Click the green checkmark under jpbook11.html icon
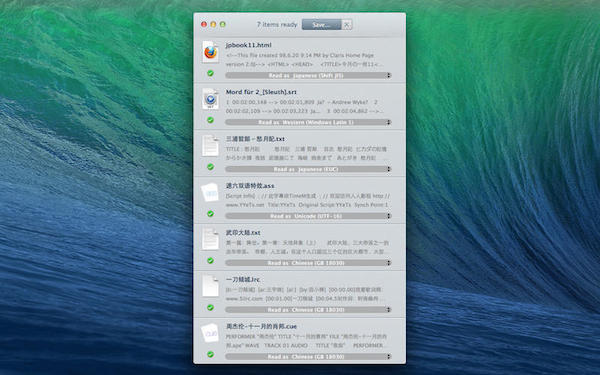The width and height of the screenshot is (600, 375). click(210, 73)
